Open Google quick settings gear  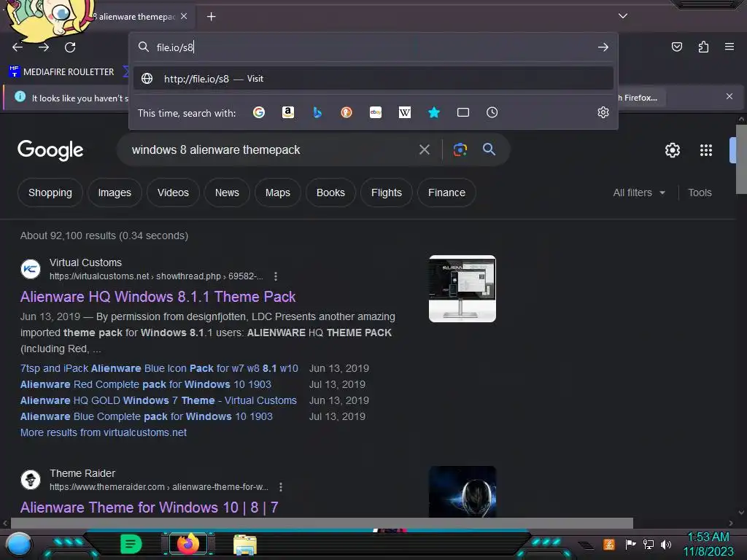coord(672,150)
